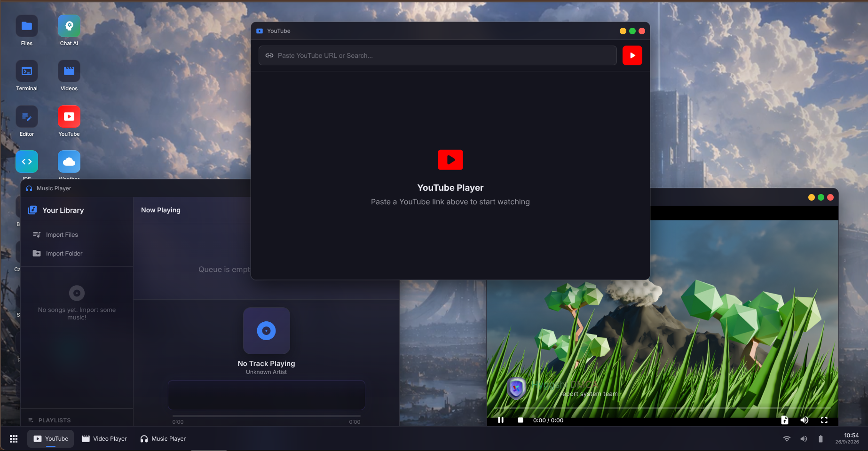The image size is (868, 451).
Task: Click the No Track Playing title
Action: 267,364
